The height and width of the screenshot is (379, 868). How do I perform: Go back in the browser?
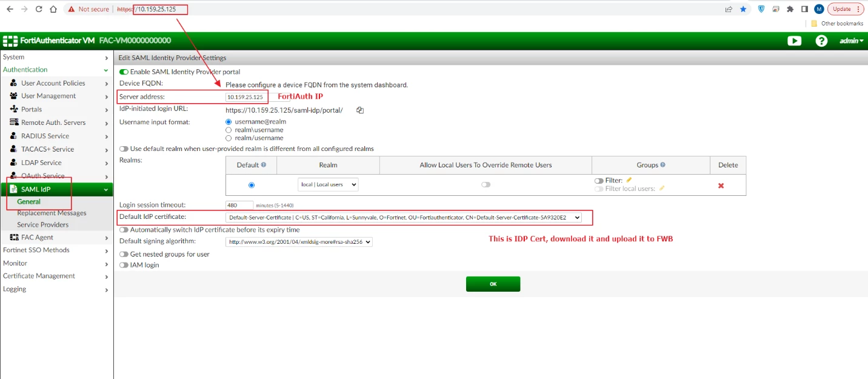pyautogui.click(x=10, y=9)
